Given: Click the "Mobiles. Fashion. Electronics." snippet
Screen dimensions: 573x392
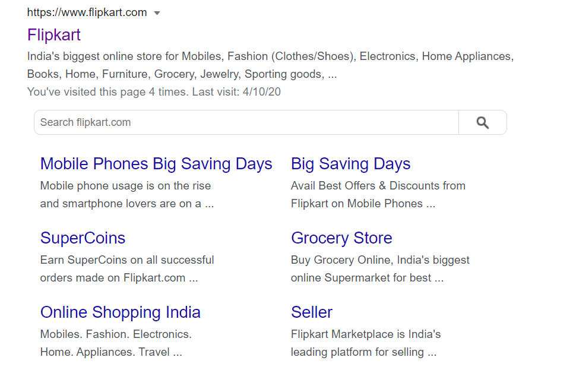Looking at the screenshot, I should point(116,334).
